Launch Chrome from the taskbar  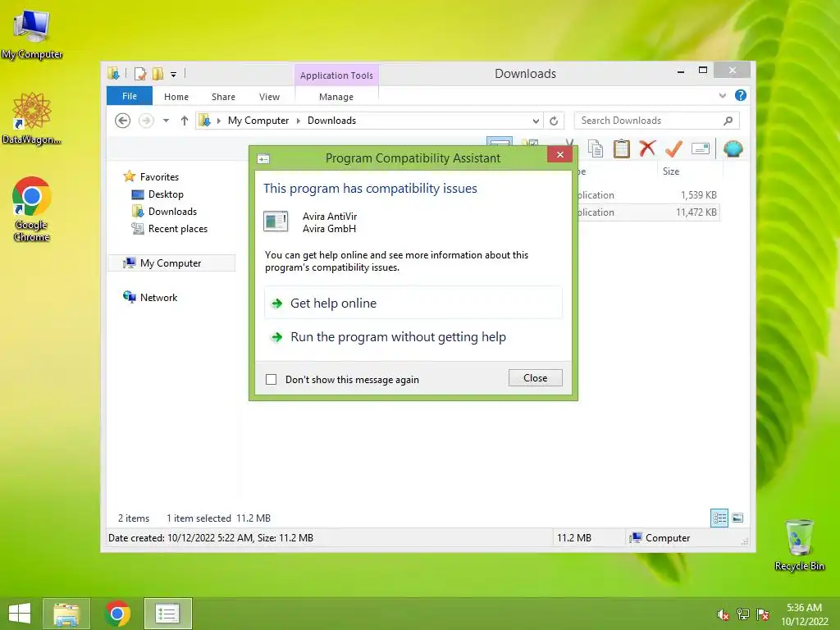tap(117, 614)
